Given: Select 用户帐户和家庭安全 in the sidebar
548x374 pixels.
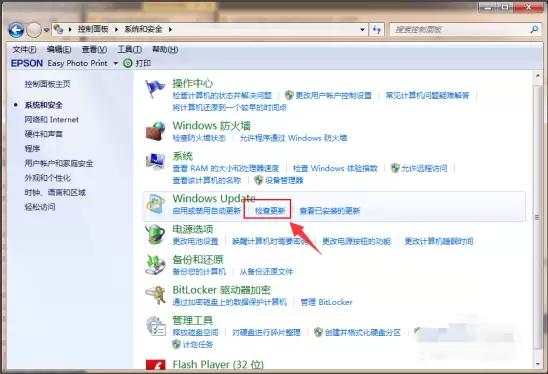Looking at the screenshot, I should 59,163.
